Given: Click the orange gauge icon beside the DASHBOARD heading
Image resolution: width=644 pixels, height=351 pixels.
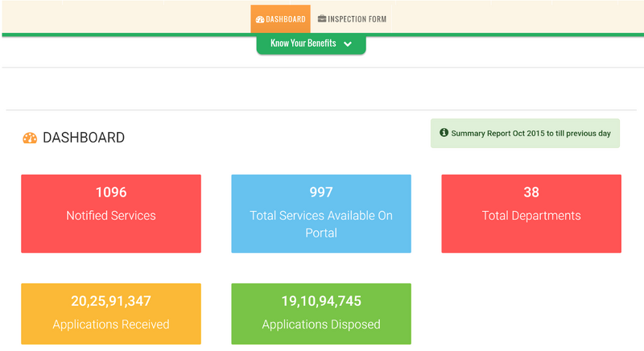Looking at the screenshot, I should pyautogui.click(x=30, y=138).
